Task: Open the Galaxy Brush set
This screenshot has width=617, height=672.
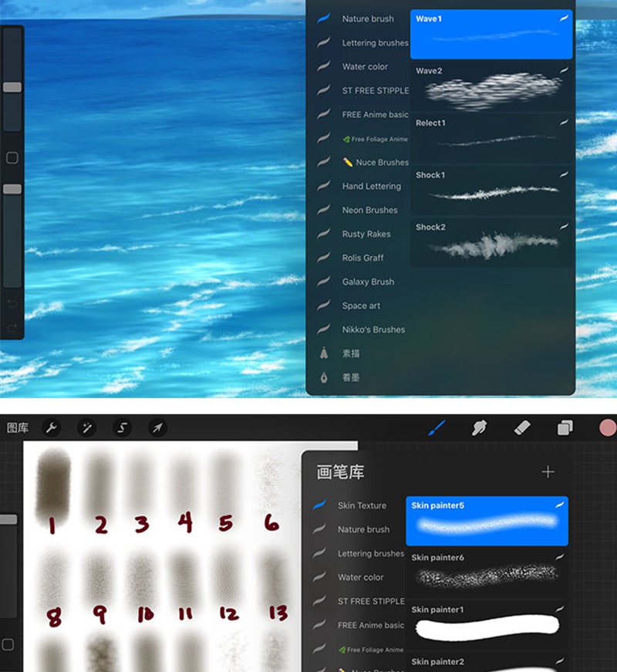Action: click(x=368, y=282)
